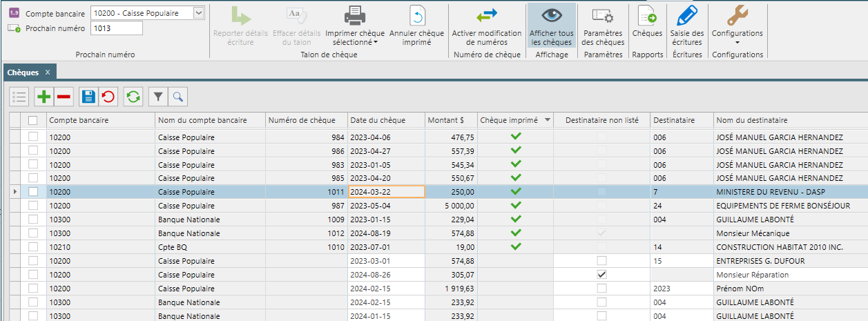Close the Chèques tab
Image resolution: width=868 pixels, height=321 pixels.
pos(48,72)
